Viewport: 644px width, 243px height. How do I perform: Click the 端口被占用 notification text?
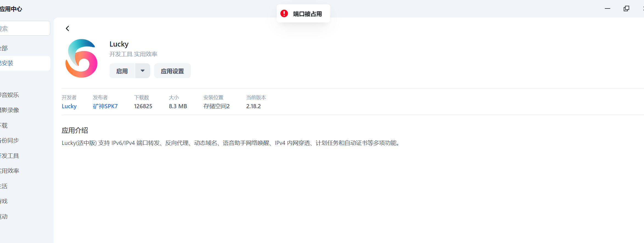click(x=307, y=14)
